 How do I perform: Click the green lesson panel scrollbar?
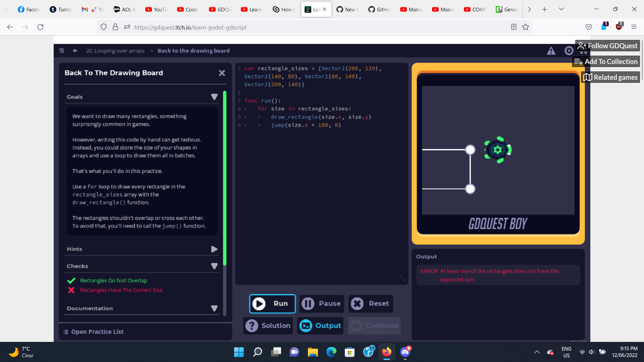[225, 178]
